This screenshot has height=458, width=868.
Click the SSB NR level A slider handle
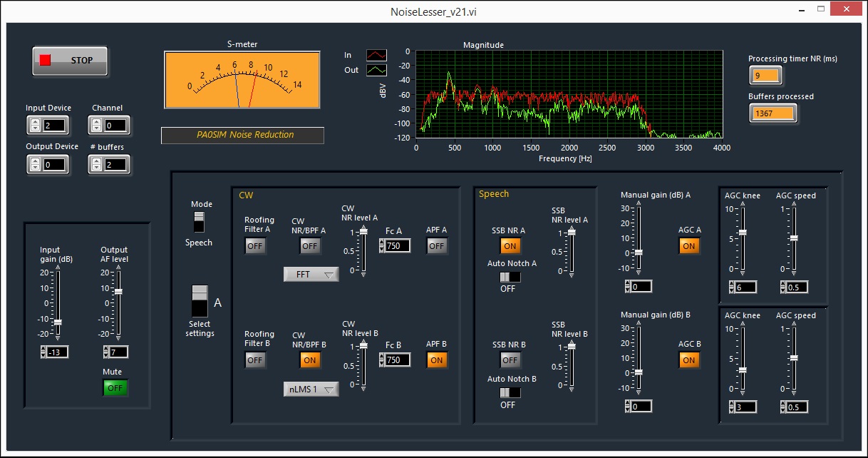571,232
